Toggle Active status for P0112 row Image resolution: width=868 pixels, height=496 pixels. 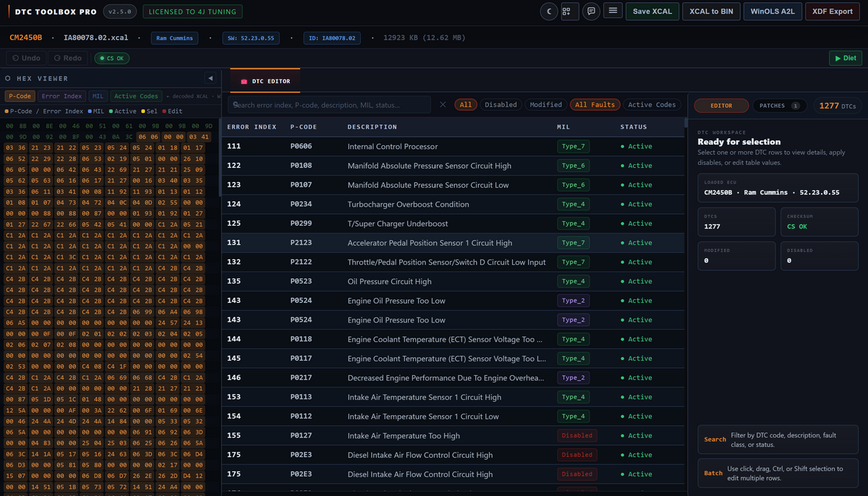[x=637, y=416]
